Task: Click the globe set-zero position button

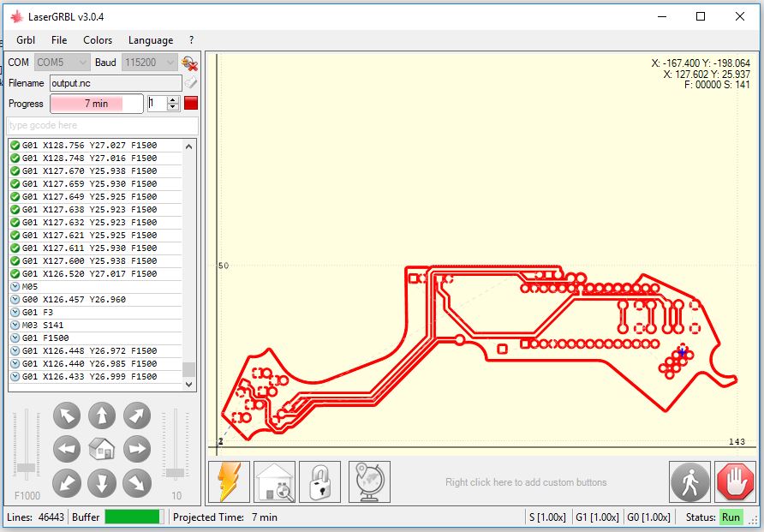Action: coord(369,481)
